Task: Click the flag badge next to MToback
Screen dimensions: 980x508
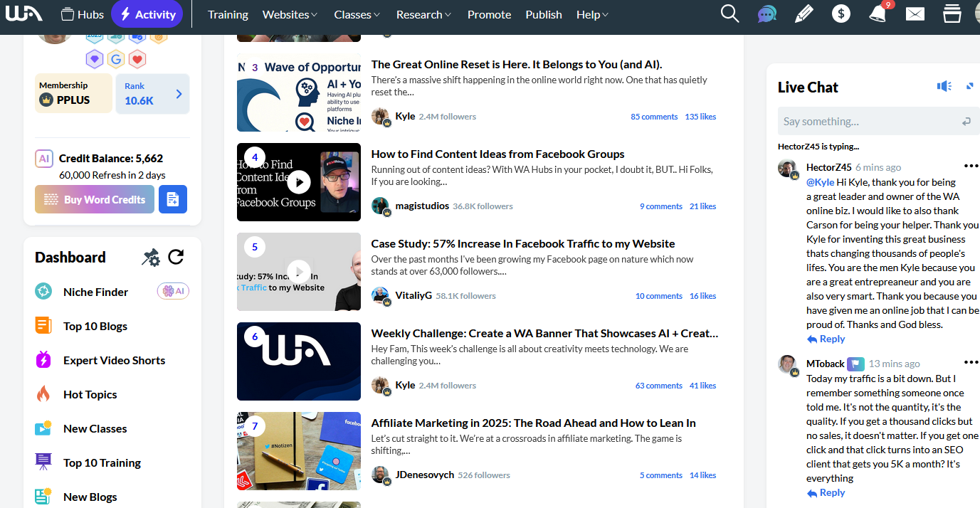Action: coord(855,364)
